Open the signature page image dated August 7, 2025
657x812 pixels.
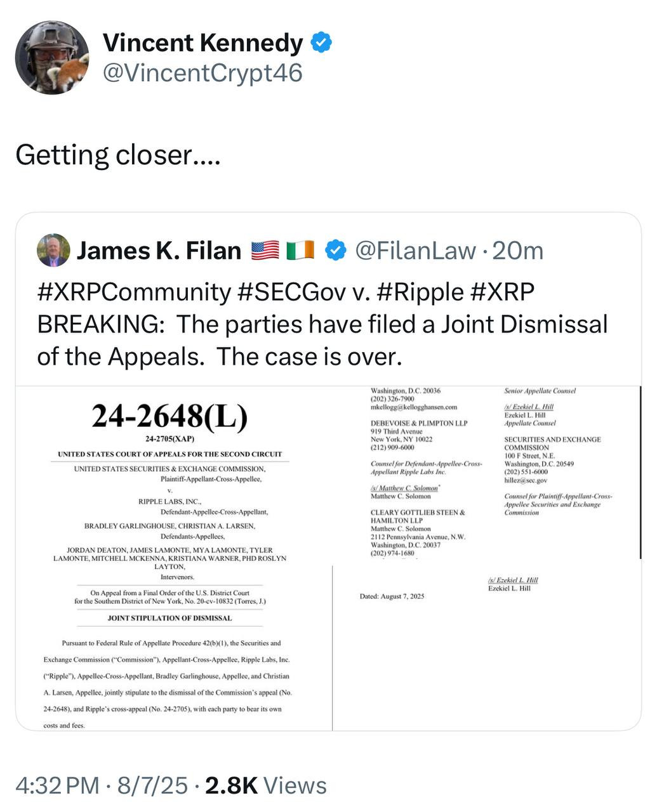[488, 558]
